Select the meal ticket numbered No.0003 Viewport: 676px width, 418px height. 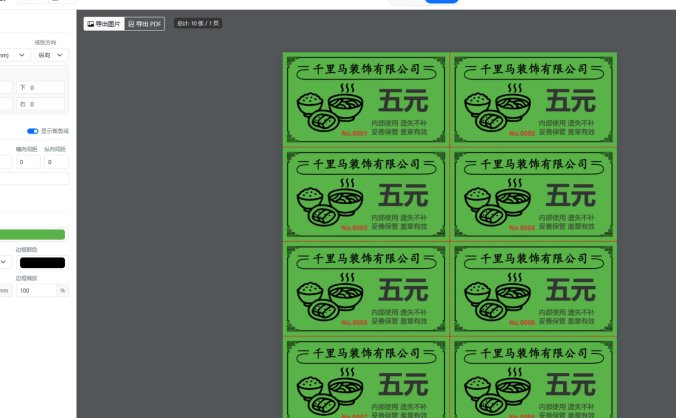(366, 194)
